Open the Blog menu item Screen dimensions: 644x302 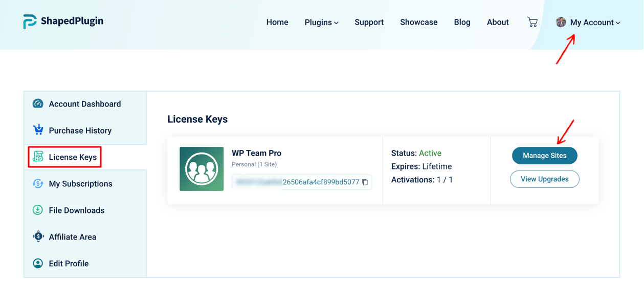(462, 22)
